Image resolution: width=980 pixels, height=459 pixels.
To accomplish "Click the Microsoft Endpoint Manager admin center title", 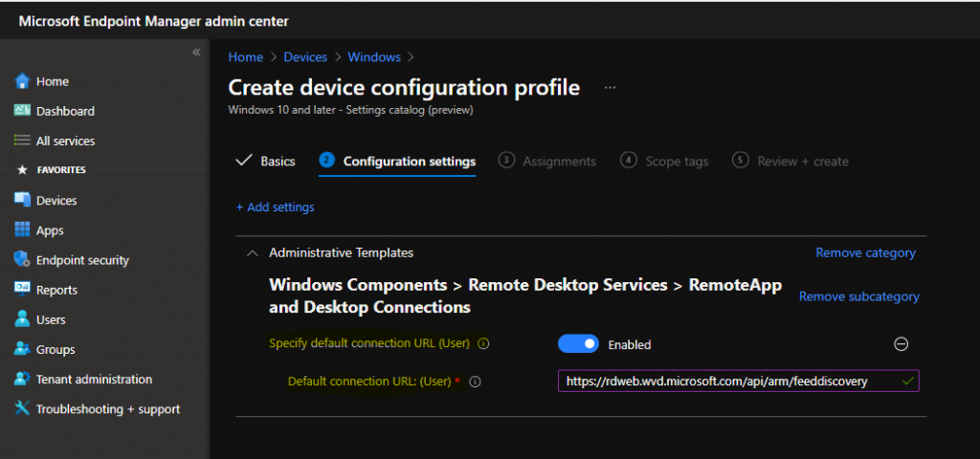I will (154, 21).
